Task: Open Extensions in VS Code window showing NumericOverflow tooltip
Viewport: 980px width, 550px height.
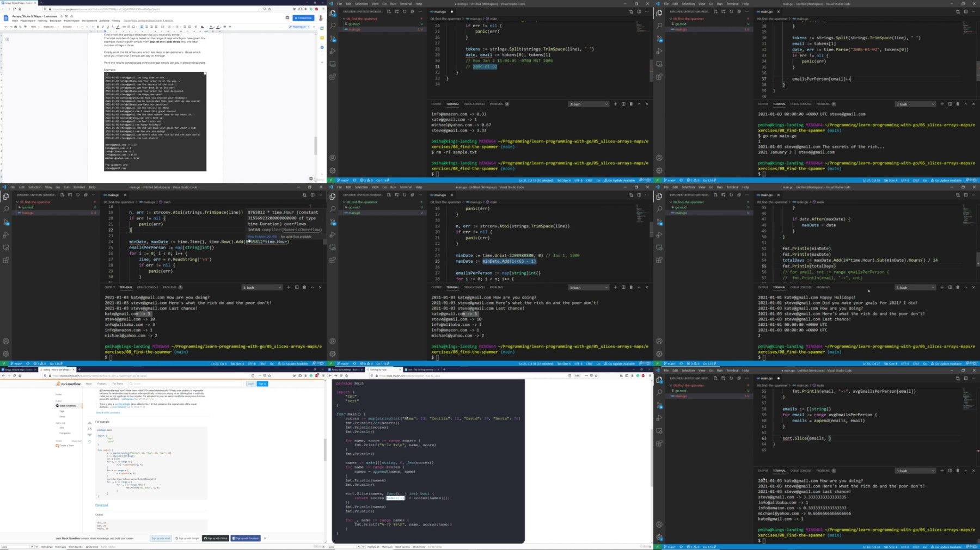Action: click(x=6, y=260)
